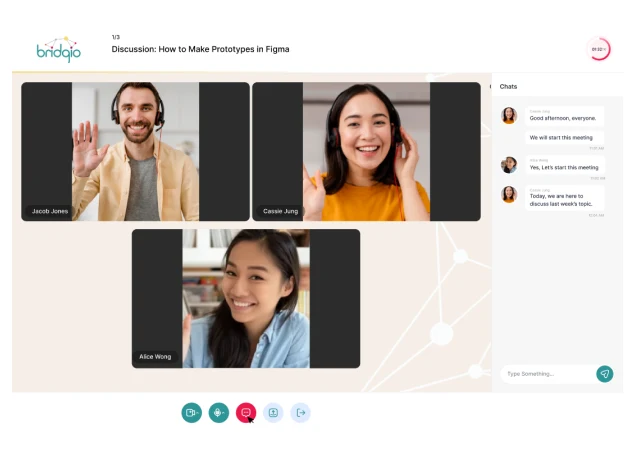Click the discussion title heading

tap(200, 49)
